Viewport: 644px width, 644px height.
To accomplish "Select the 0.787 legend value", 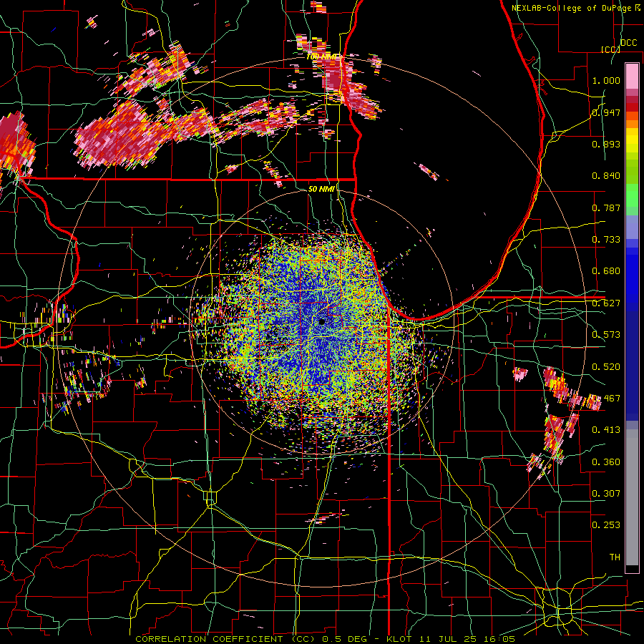I will 606,208.
